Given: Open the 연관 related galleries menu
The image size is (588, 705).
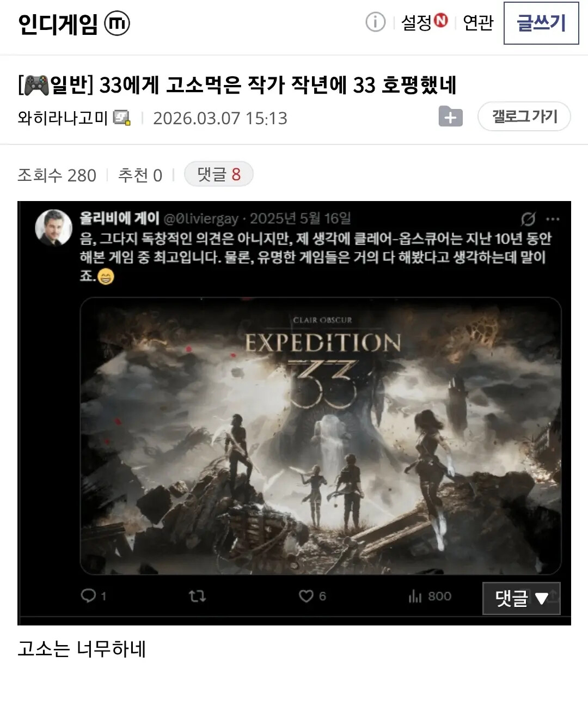Looking at the screenshot, I should pos(478,22).
